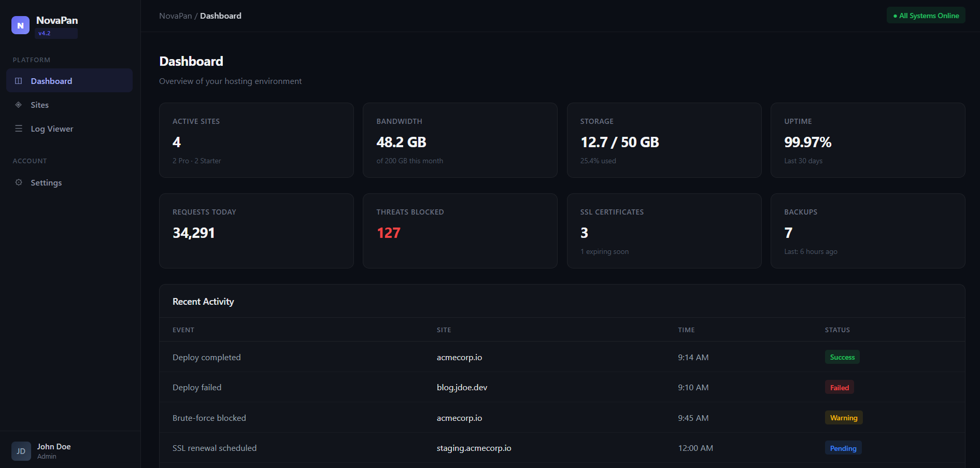Open the Log Viewer page
This screenshot has height=468, width=980.
(52, 129)
